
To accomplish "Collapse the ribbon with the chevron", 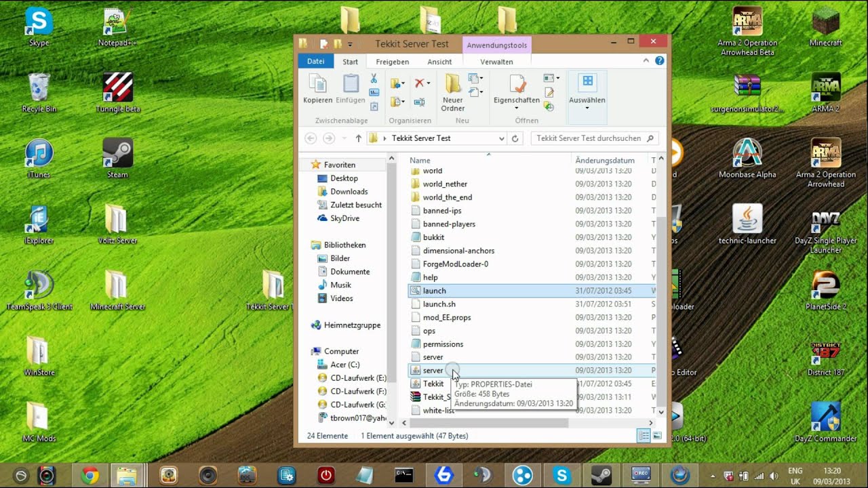I will 646,61.
